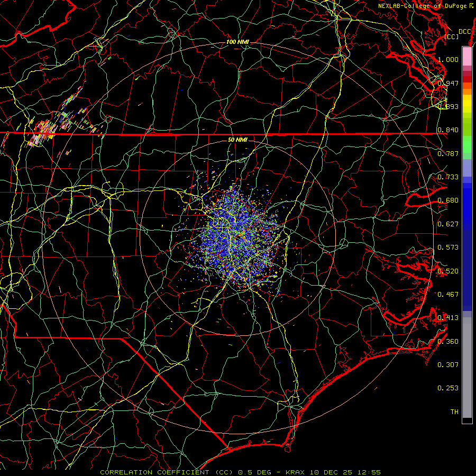Select the 0.947 scale label
This screenshot has width=476, height=476.
pyautogui.click(x=448, y=83)
